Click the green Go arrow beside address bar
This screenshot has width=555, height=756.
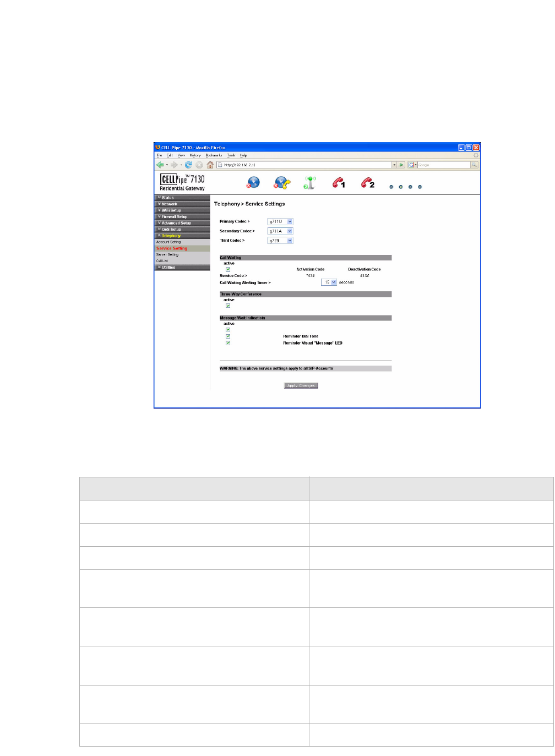click(x=401, y=165)
